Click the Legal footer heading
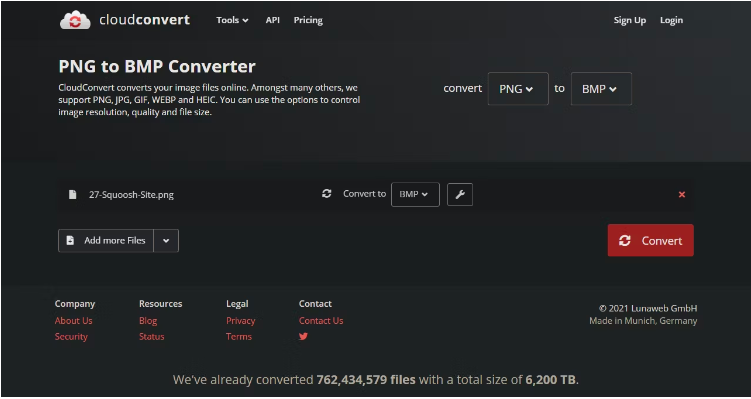Viewport: 751px width, 399px height. [237, 304]
